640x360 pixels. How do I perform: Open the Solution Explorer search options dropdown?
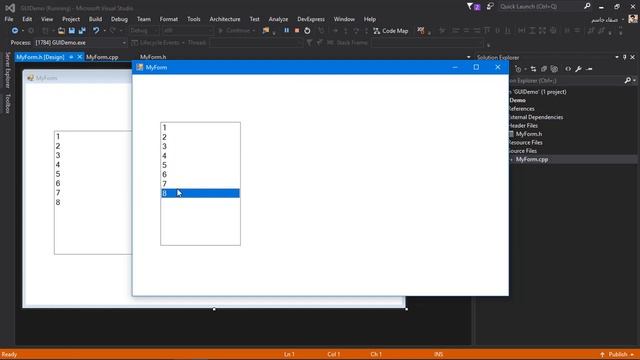pyautogui.click(x=634, y=80)
